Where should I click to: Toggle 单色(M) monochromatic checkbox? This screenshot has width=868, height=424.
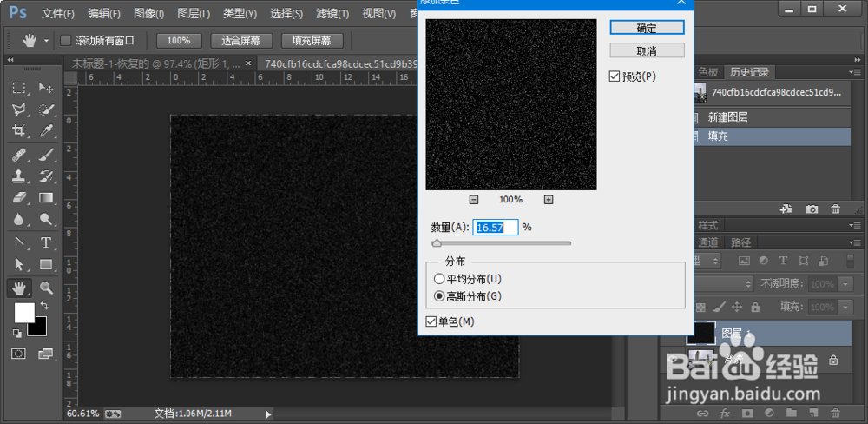[x=431, y=321]
